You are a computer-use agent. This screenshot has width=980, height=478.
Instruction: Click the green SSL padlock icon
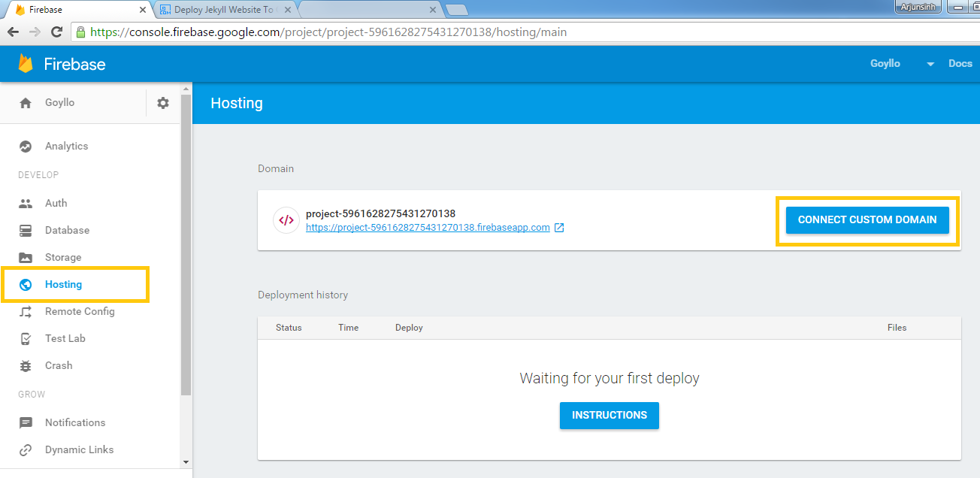[x=81, y=32]
